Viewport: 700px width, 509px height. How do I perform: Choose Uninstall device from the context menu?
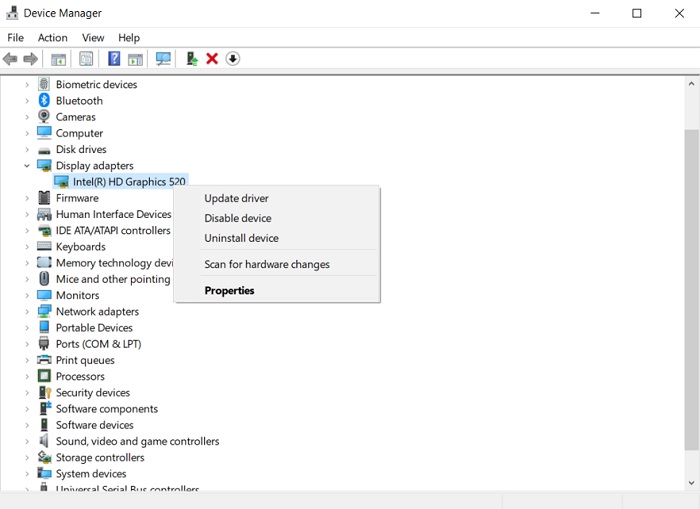tap(241, 238)
